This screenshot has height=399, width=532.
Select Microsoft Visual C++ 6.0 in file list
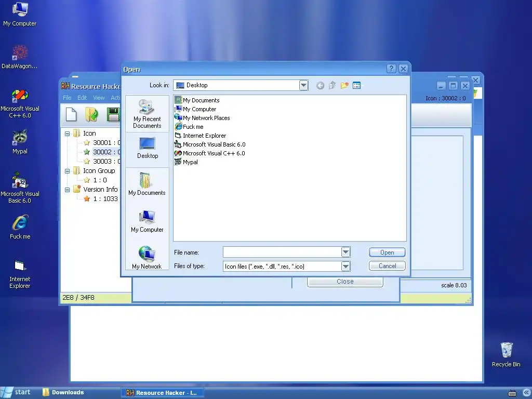(210, 153)
